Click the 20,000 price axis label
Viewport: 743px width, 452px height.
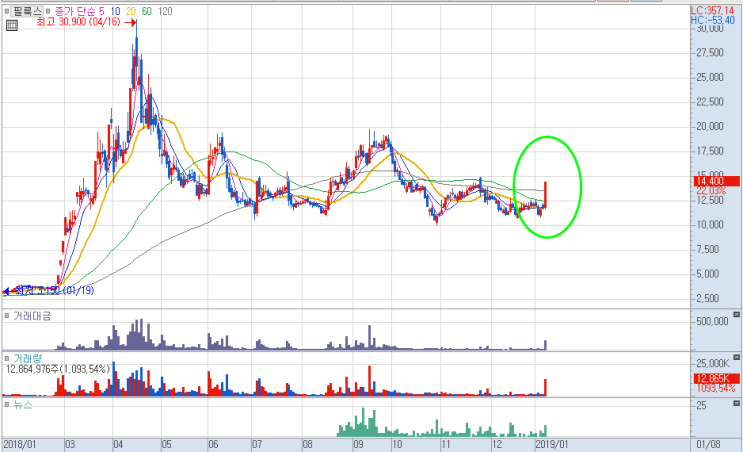coord(710,127)
